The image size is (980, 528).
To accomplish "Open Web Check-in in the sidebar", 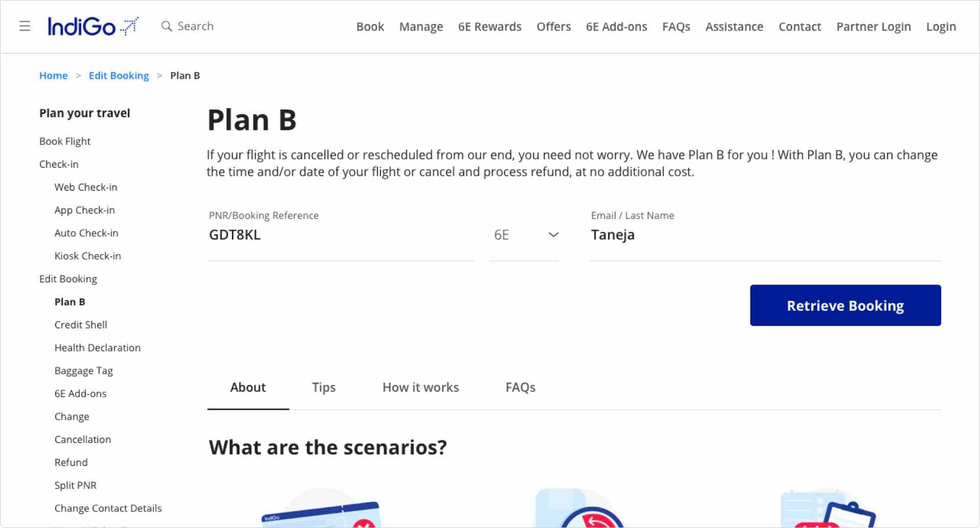I will coord(86,187).
